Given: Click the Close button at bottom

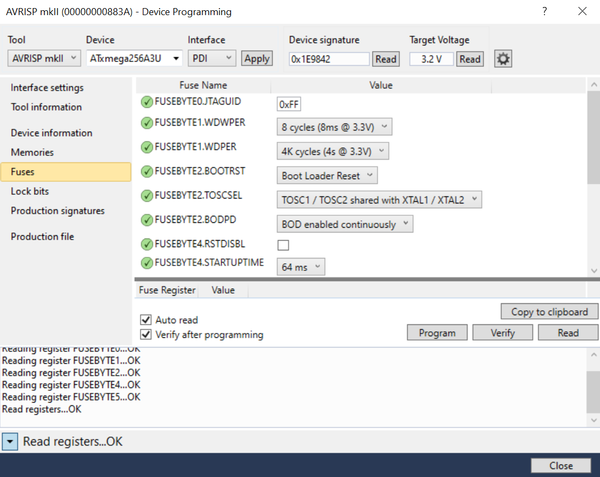Looking at the screenshot, I should (561, 466).
